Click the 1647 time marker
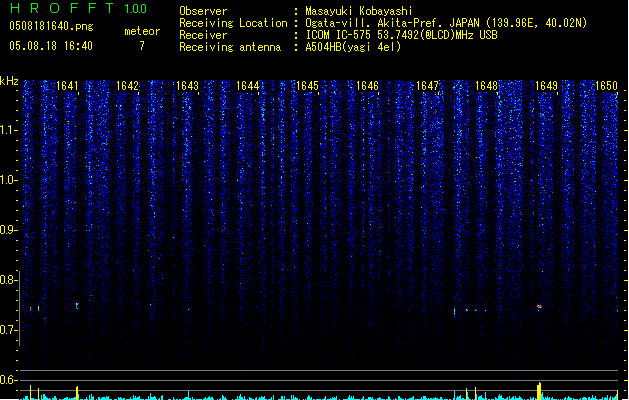 (x=428, y=86)
